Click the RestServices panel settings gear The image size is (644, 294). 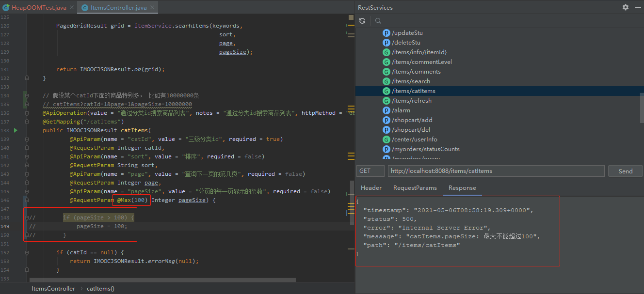[x=626, y=7]
